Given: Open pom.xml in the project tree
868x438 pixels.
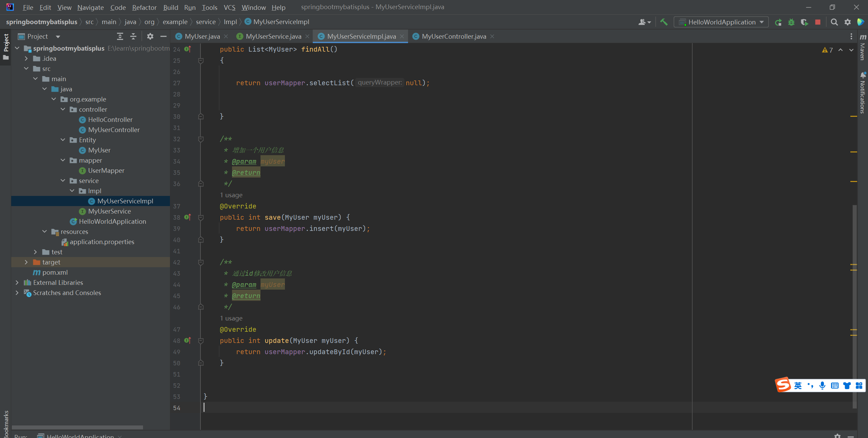Looking at the screenshot, I should pyautogui.click(x=55, y=272).
